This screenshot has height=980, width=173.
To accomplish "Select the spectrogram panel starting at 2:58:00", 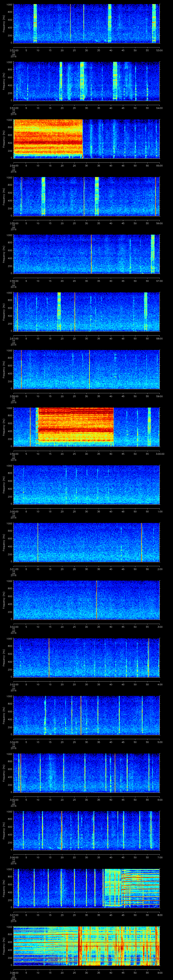I will point(86,369).
